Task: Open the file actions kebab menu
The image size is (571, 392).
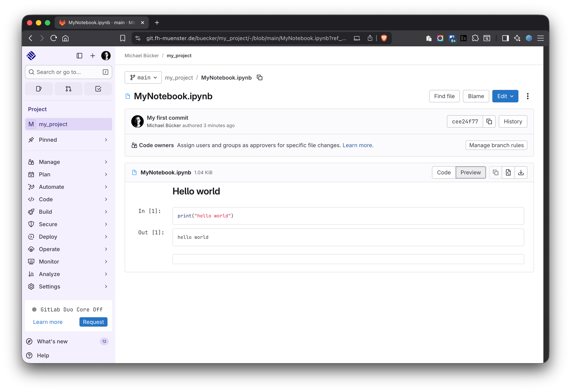Action: coord(528,96)
